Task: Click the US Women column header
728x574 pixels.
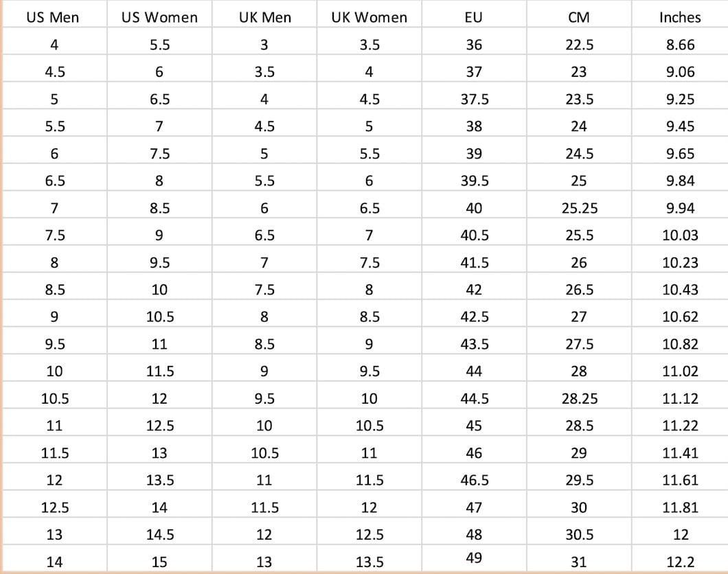Action: point(159,18)
